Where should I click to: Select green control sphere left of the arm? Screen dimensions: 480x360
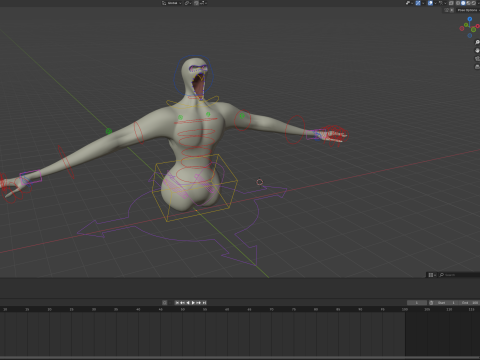point(109,131)
